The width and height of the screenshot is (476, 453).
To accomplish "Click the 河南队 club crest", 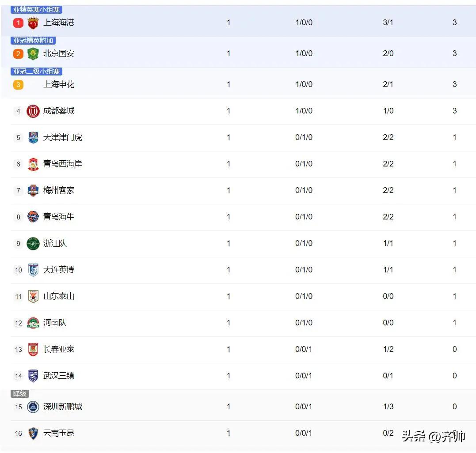I will 33,323.
